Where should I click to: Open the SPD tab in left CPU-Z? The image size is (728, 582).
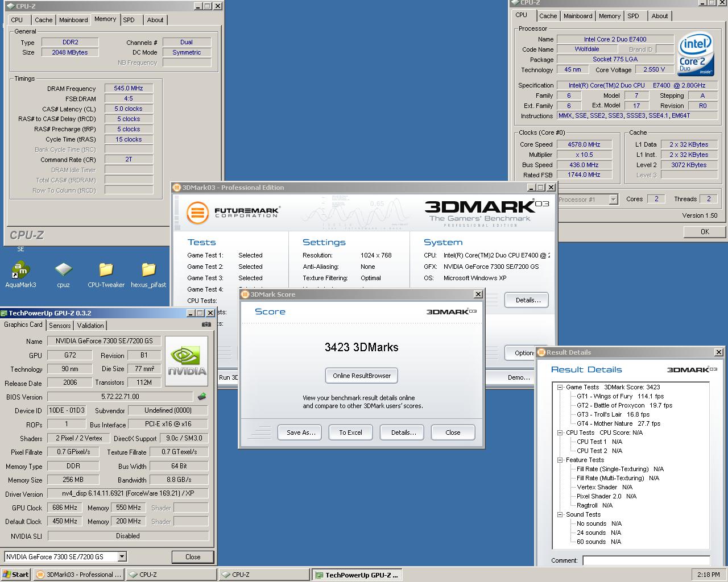(129, 20)
